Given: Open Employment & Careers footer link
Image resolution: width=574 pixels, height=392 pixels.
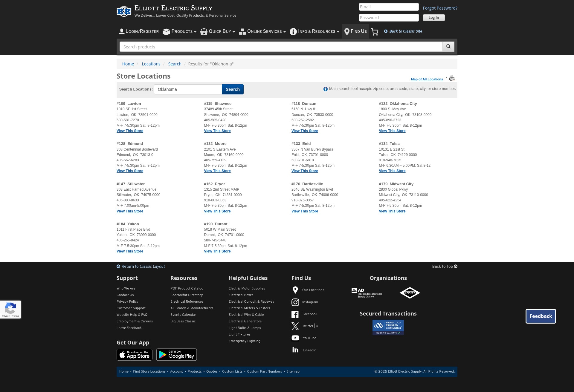Looking at the screenshot, I should [x=135, y=321].
